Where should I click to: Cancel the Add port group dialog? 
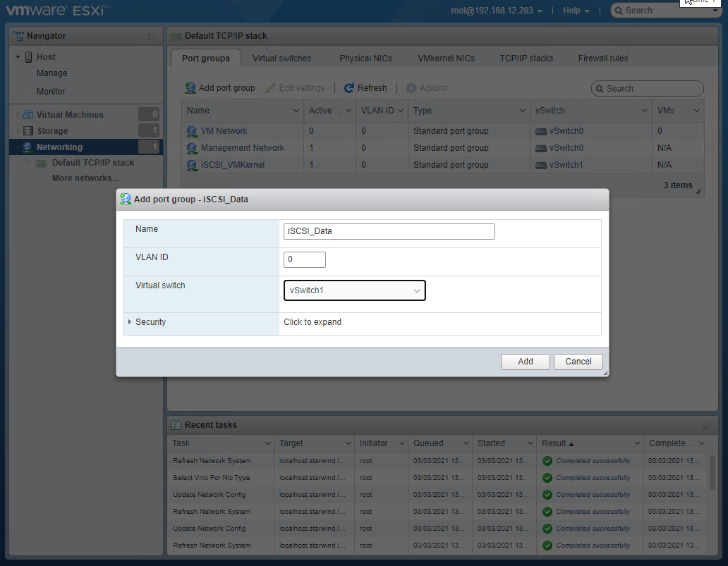tap(578, 362)
